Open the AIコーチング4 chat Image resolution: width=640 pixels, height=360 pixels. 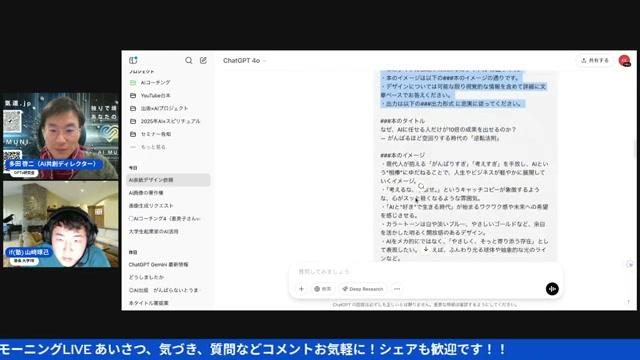tap(168, 219)
